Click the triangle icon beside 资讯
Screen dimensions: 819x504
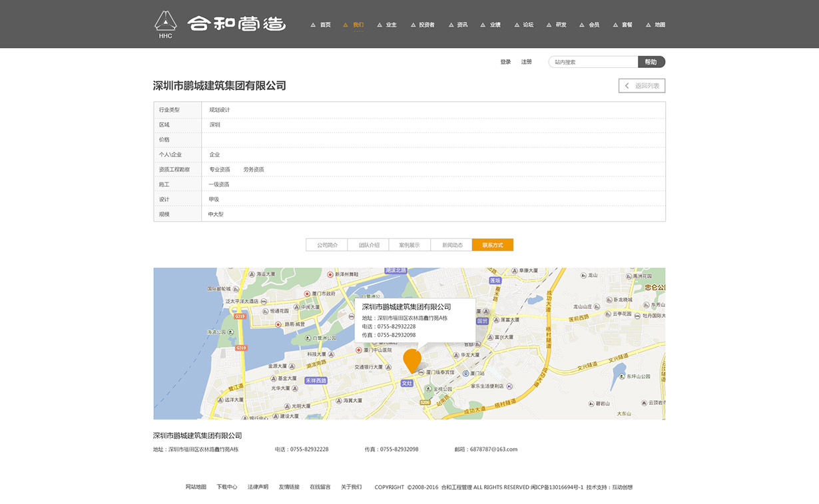click(x=450, y=25)
